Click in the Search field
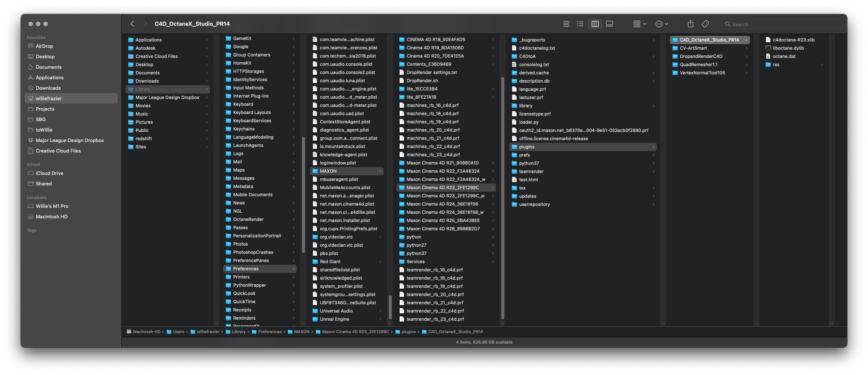This screenshot has width=868, height=375. 782,24
